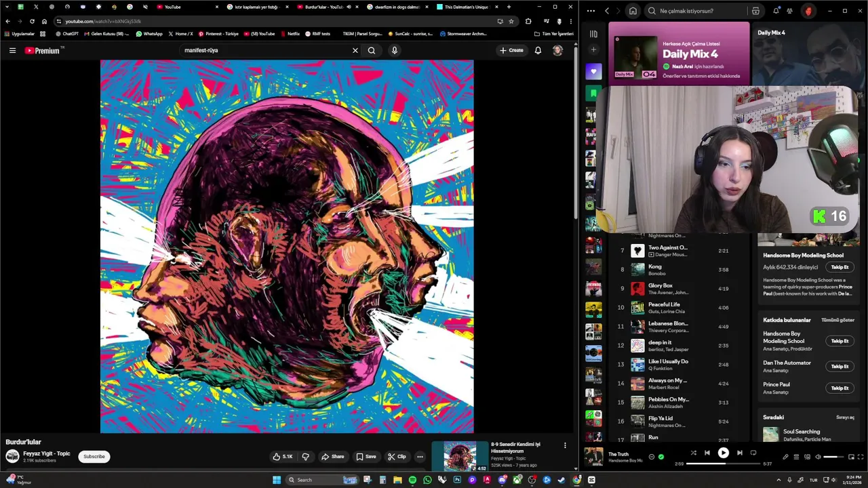Click the YouTube search magnifier button
868x488 pixels.
tap(372, 50)
